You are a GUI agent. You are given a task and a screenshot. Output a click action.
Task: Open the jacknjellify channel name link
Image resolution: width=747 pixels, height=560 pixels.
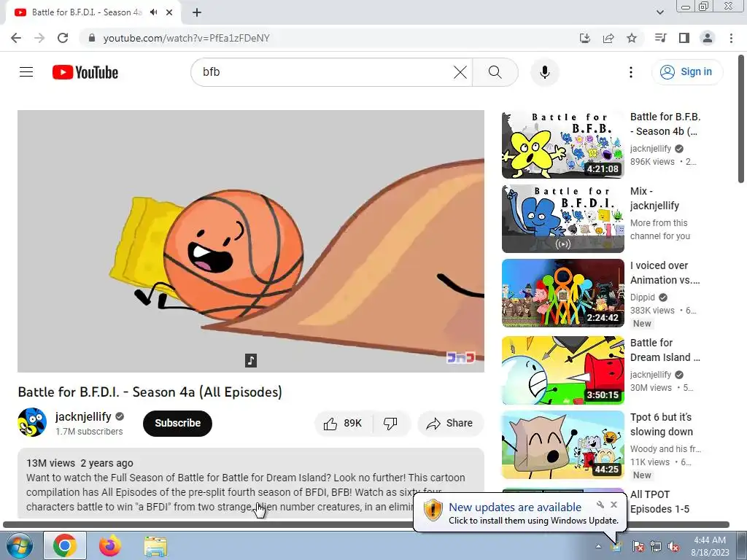pos(83,416)
